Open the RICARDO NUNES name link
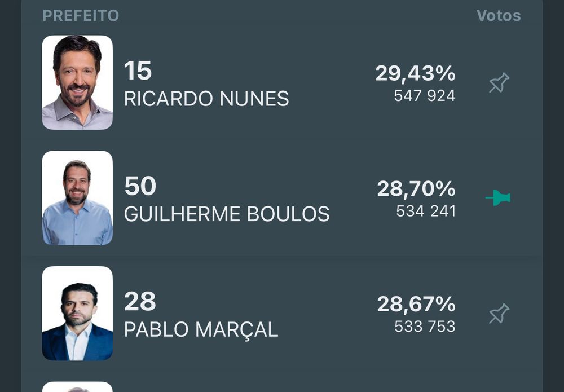564x392 pixels. (x=206, y=99)
